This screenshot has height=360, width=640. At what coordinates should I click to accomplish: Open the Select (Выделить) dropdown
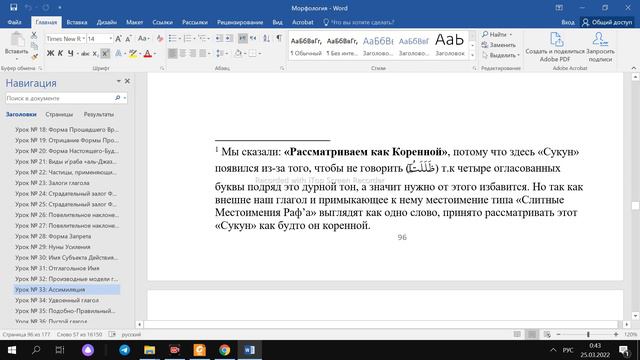[x=501, y=55]
